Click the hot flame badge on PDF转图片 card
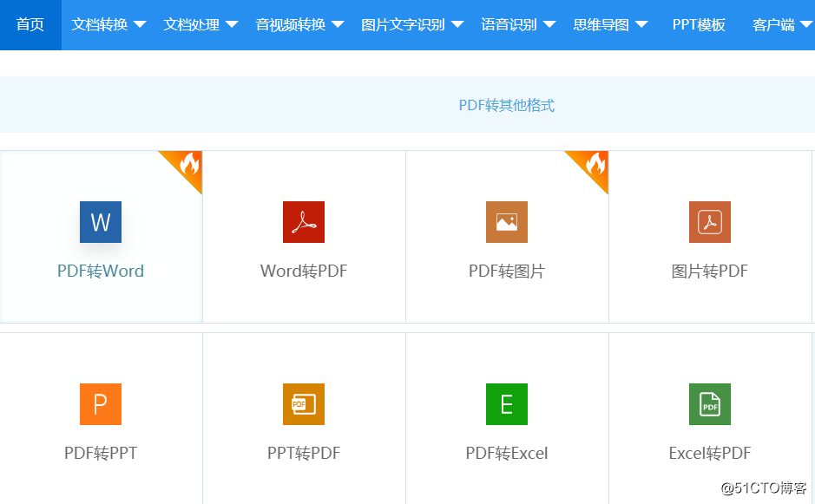Viewport: 815px width, 504px height. point(593,167)
